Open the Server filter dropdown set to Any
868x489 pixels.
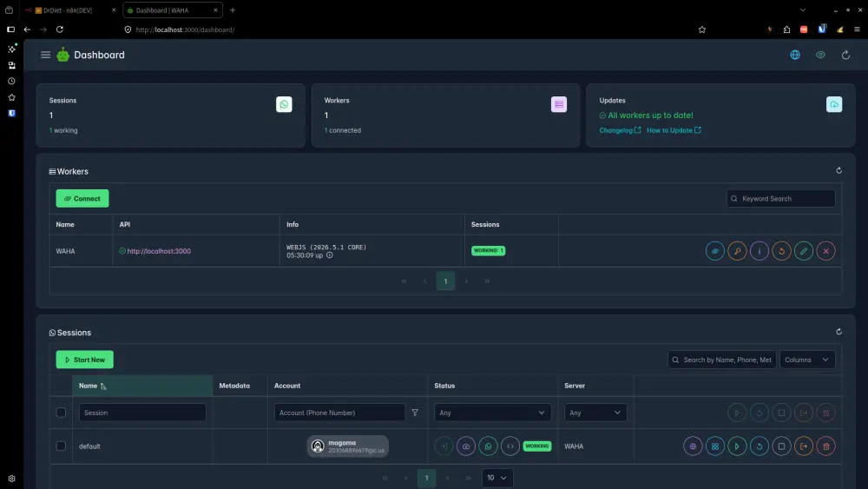pyautogui.click(x=595, y=413)
